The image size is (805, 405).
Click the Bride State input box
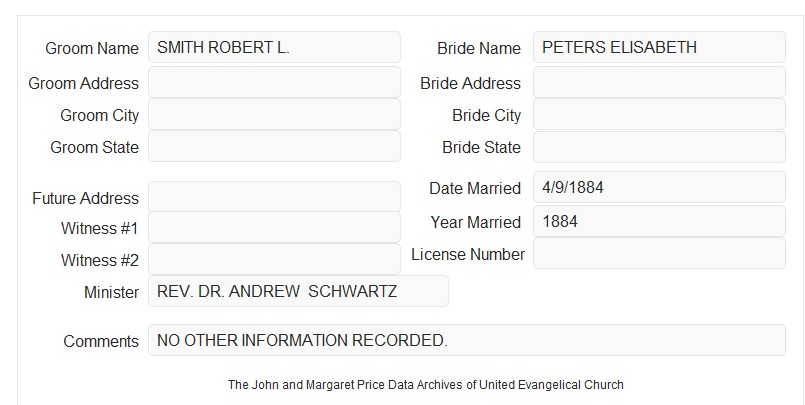click(x=659, y=147)
